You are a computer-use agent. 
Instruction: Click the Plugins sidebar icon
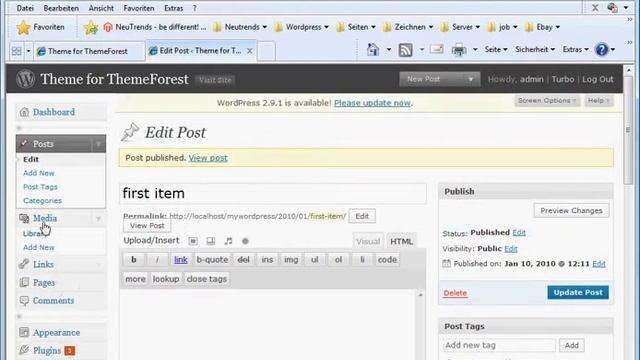(24, 350)
